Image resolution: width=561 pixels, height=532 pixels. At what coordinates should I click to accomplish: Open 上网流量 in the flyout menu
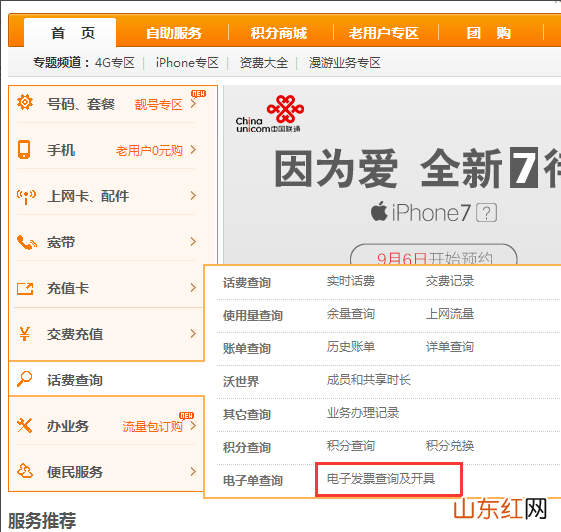[450, 314]
